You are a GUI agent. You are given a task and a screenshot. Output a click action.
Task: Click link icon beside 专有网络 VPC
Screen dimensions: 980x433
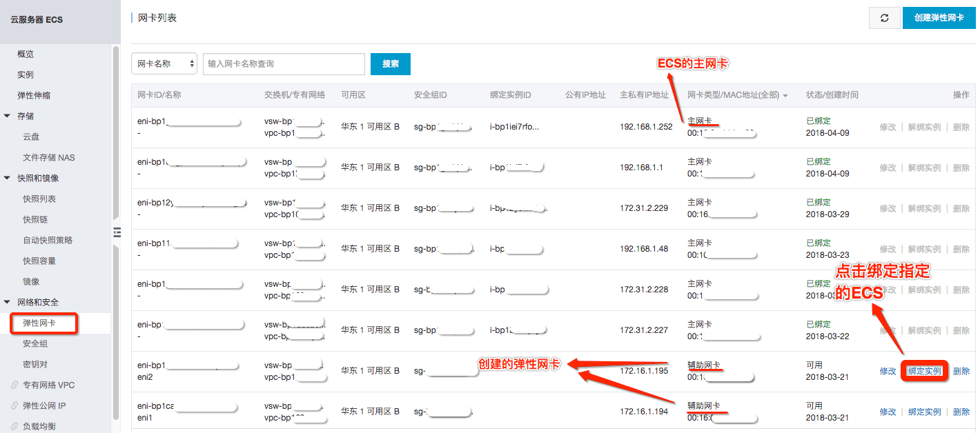point(14,385)
